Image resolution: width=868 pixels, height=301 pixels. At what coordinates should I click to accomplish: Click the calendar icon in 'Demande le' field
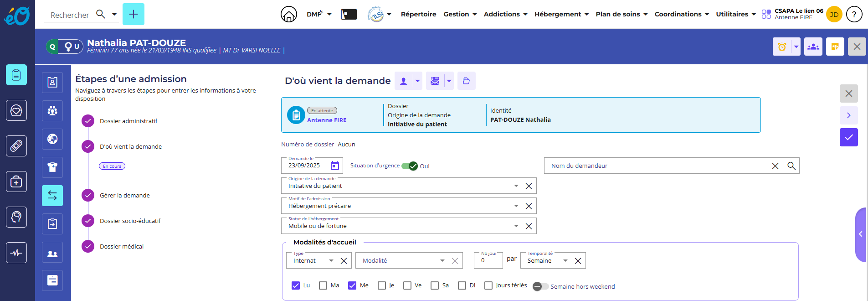click(x=335, y=166)
